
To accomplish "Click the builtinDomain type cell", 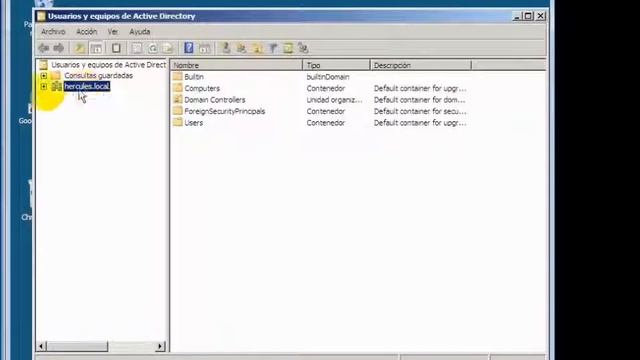I will (x=328, y=77).
